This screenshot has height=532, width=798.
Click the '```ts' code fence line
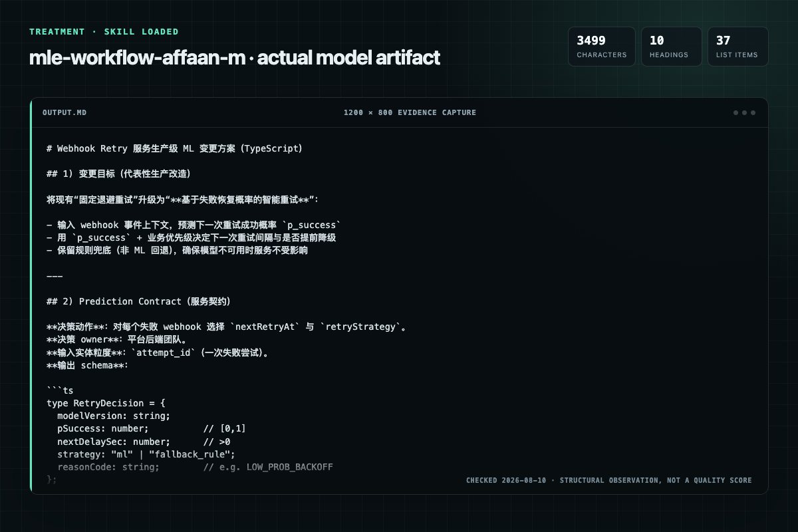[x=60, y=391]
